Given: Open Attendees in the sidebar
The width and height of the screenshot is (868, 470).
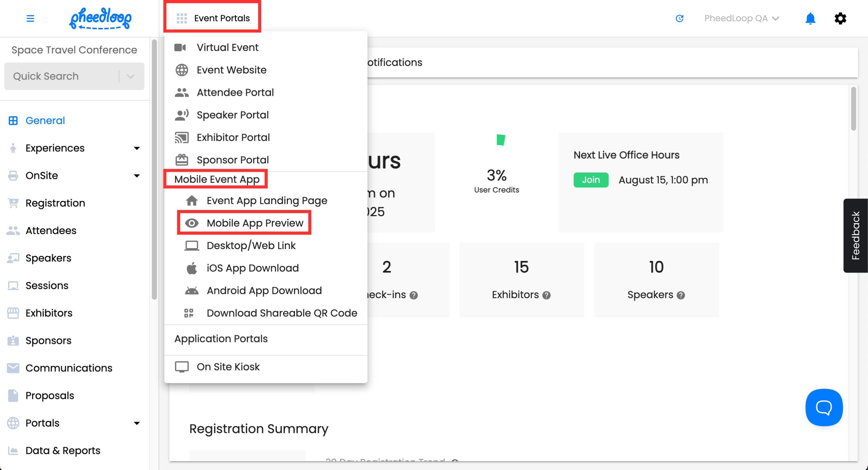Looking at the screenshot, I should 51,231.
